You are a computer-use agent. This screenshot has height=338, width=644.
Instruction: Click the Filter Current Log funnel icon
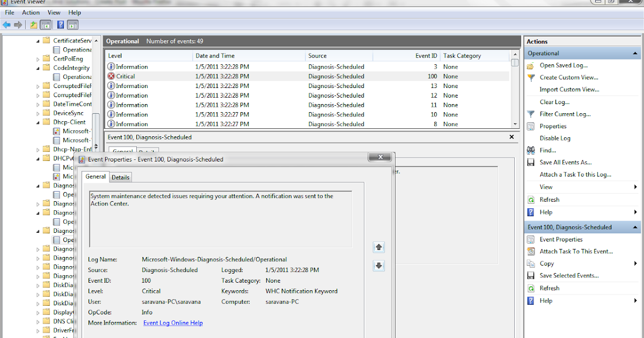pyautogui.click(x=531, y=114)
